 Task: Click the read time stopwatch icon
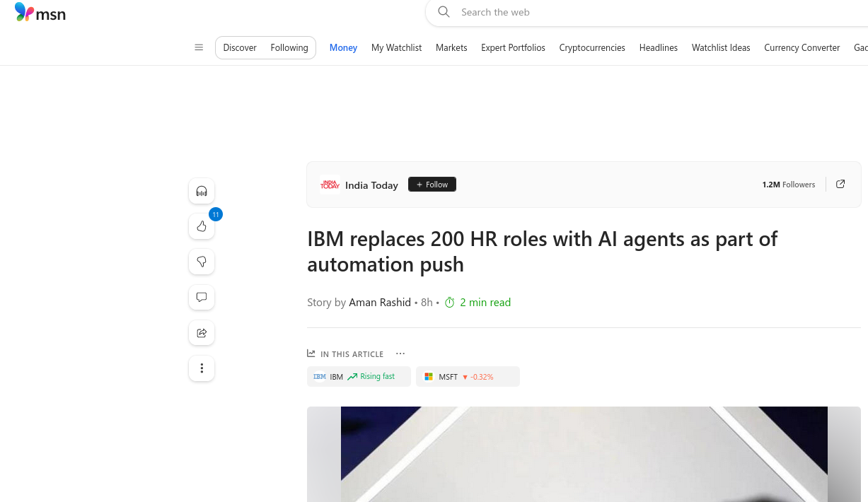449,303
